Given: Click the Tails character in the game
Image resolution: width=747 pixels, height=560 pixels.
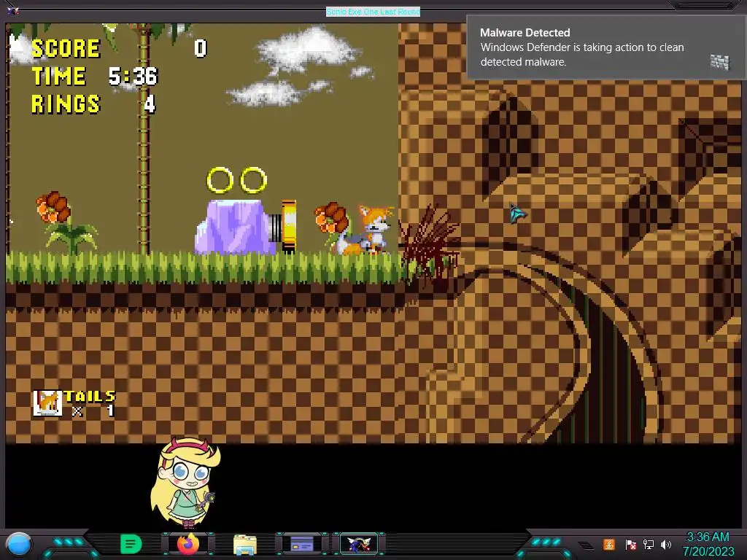Looking at the screenshot, I should [367, 230].
